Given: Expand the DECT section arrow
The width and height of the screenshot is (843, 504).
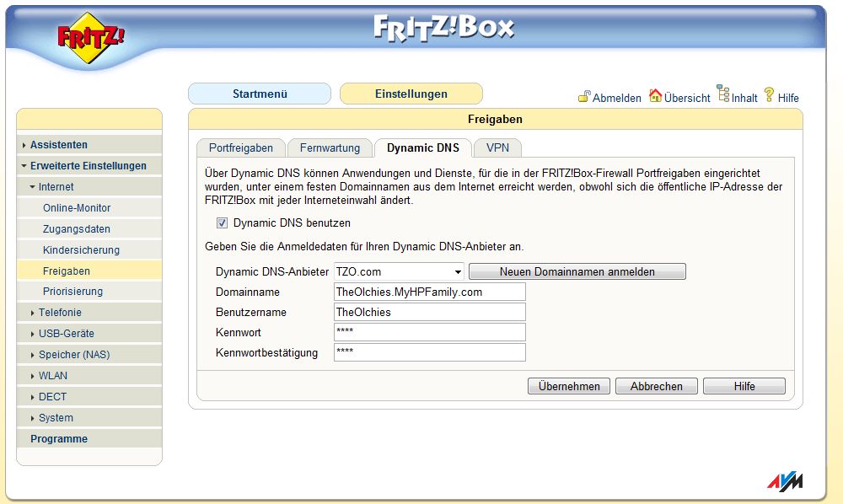Looking at the screenshot, I should point(33,397).
